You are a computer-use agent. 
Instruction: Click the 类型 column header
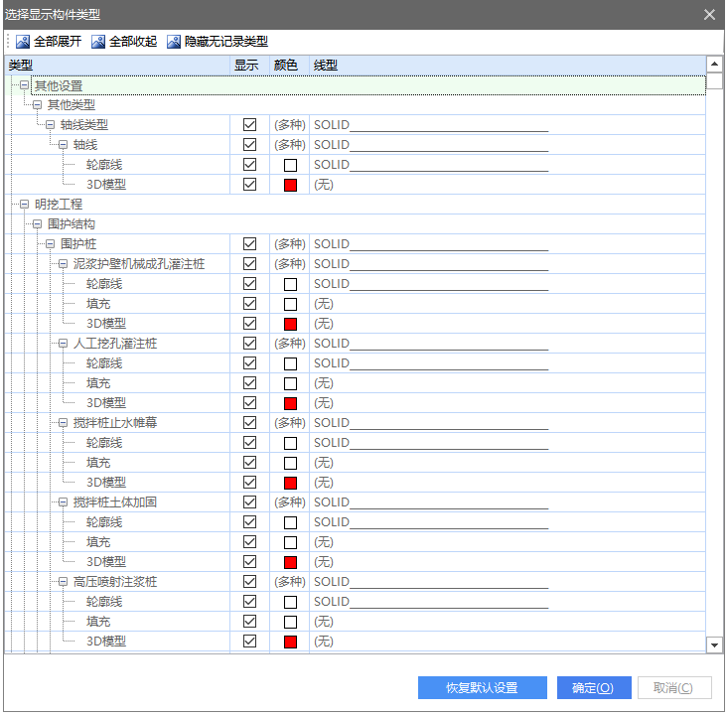tap(21, 65)
